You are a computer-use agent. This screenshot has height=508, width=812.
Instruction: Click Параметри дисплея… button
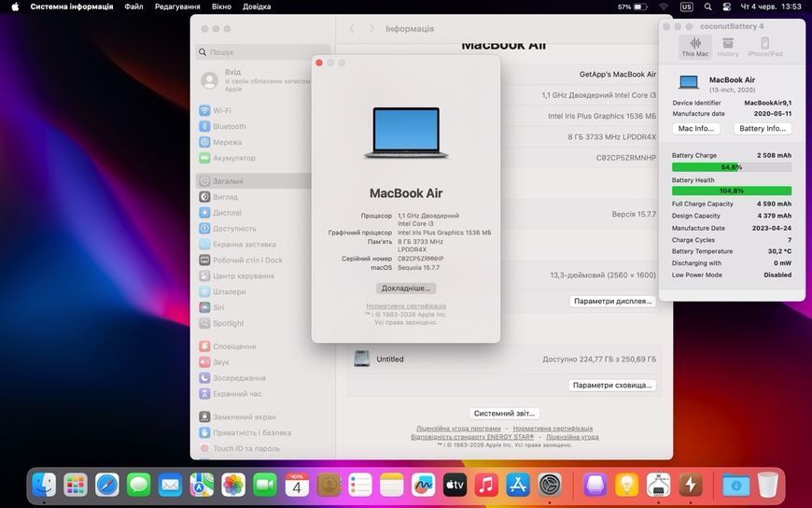612,302
